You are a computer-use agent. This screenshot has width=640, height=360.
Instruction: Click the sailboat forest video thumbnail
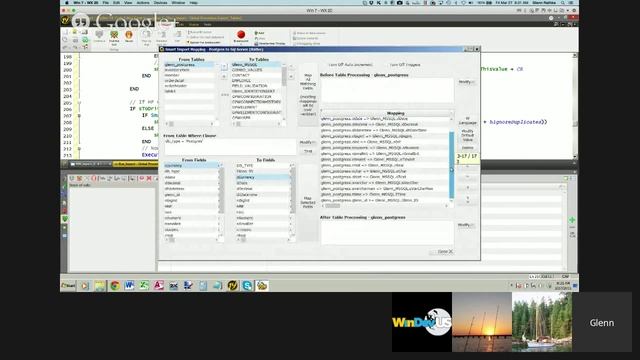pyautogui.click(x=542, y=322)
